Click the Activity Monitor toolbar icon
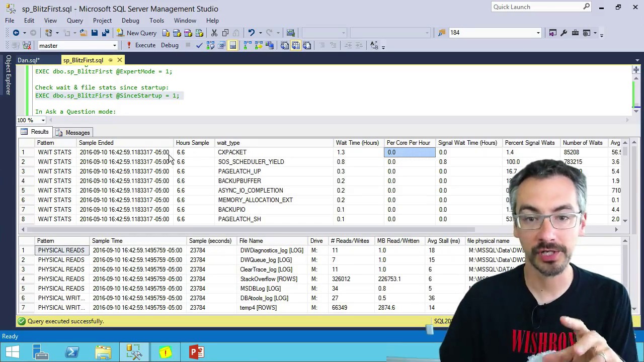Screen dimensions: 644x362 coord(290,33)
